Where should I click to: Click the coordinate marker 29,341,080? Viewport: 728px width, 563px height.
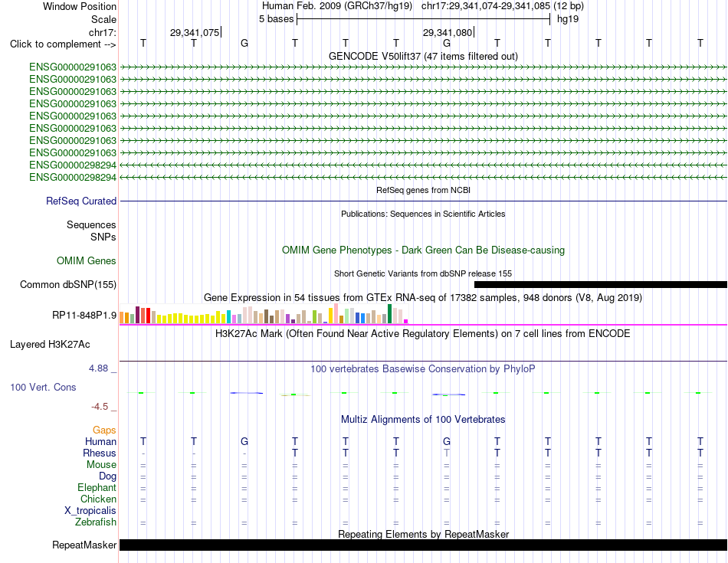pyautogui.click(x=448, y=32)
